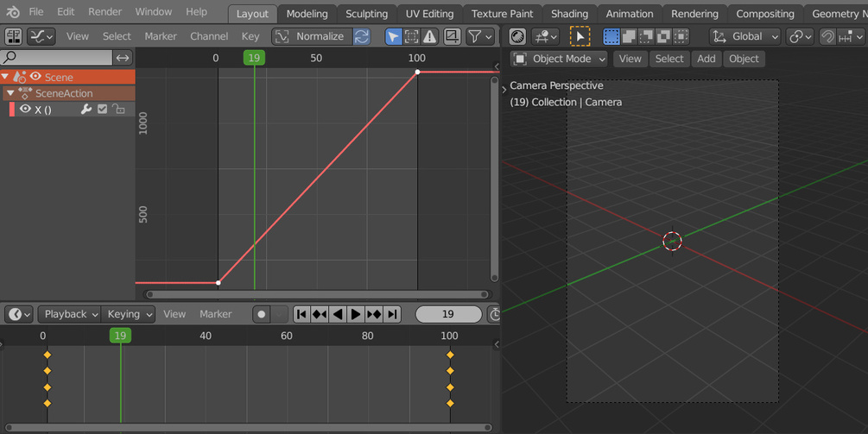Jump to the end frame
The image size is (868, 434).
(392, 314)
